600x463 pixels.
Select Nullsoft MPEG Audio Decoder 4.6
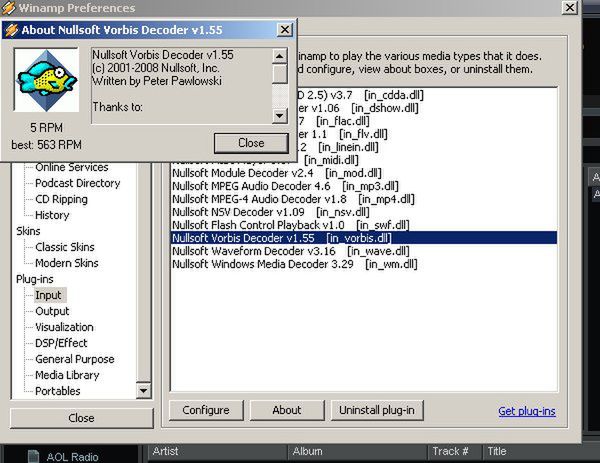click(x=364, y=186)
